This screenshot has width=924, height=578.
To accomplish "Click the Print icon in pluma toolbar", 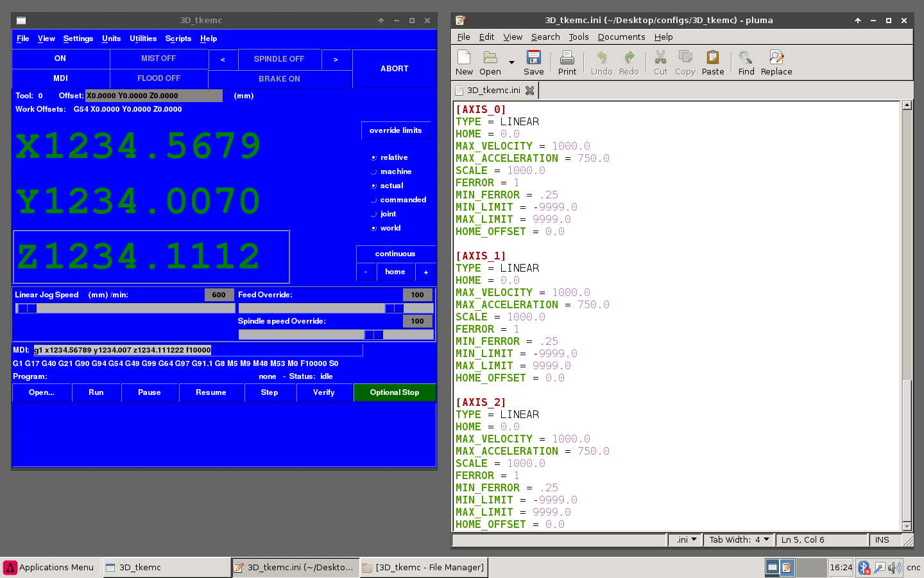I will 567,58.
